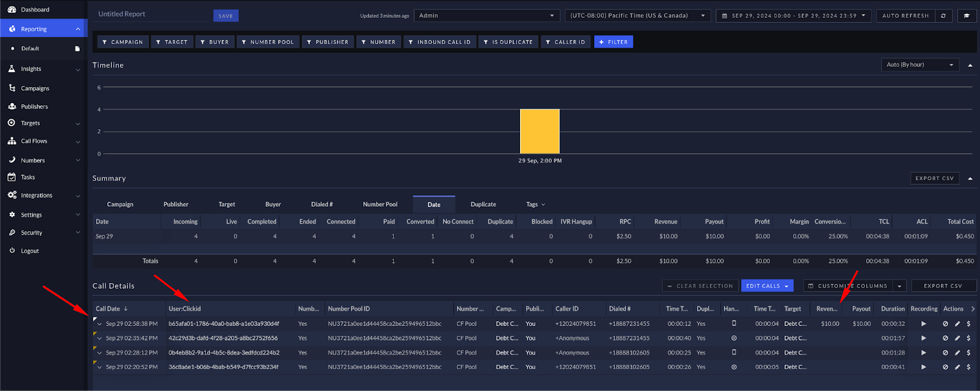The width and height of the screenshot is (980, 391).
Task: Open the Pacific Time timezone dropdown
Action: (638, 16)
